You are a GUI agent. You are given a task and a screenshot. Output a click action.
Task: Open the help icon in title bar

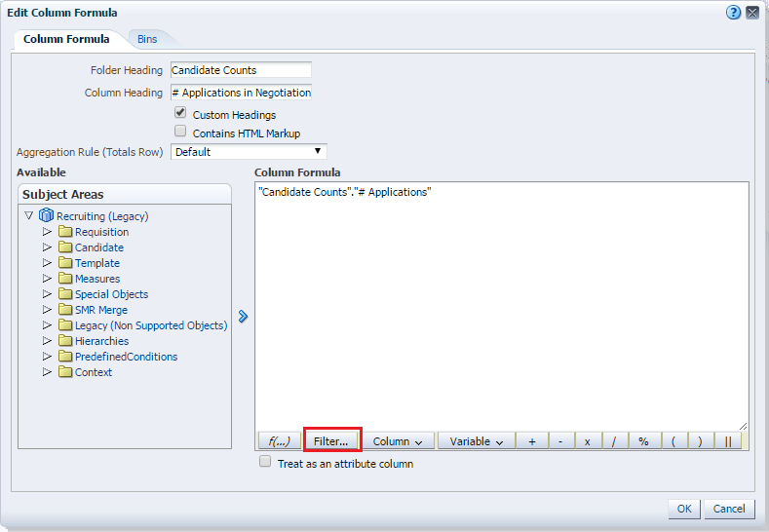(x=733, y=13)
